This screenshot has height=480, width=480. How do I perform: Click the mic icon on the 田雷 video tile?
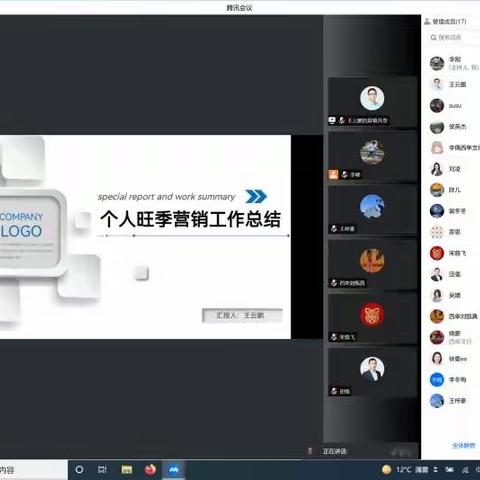334,391
